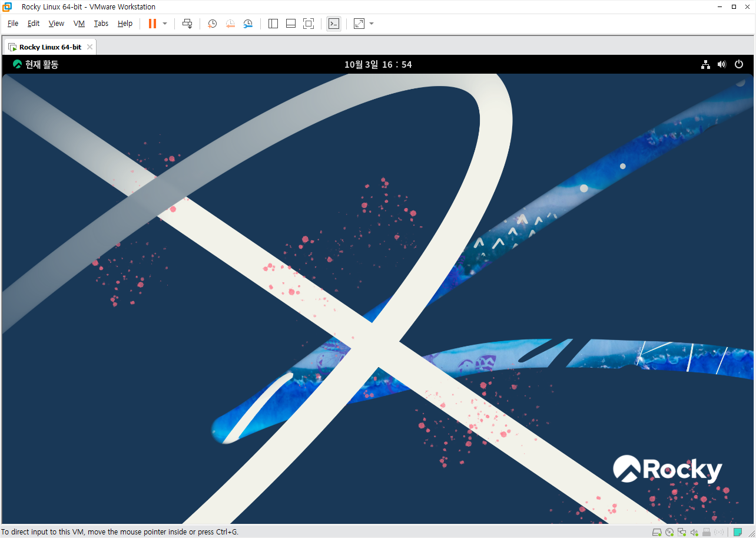Minimize the VMware Workstation window
The image size is (756, 538).
(719, 7)
